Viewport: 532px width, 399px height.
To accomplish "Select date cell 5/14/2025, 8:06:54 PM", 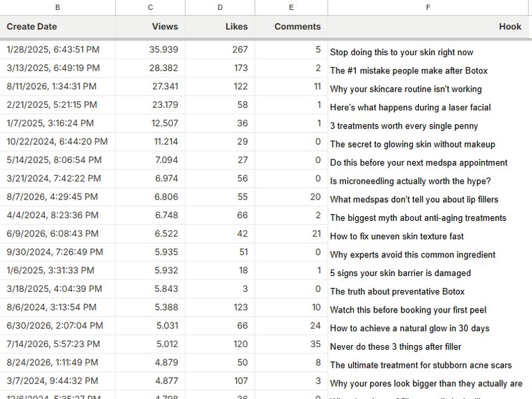I will (57, 160).
